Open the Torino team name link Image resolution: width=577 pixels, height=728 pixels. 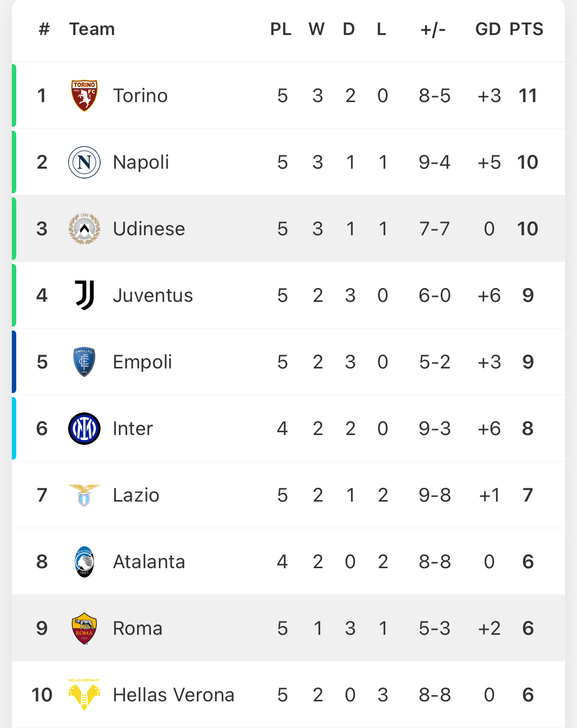(140, 96)
